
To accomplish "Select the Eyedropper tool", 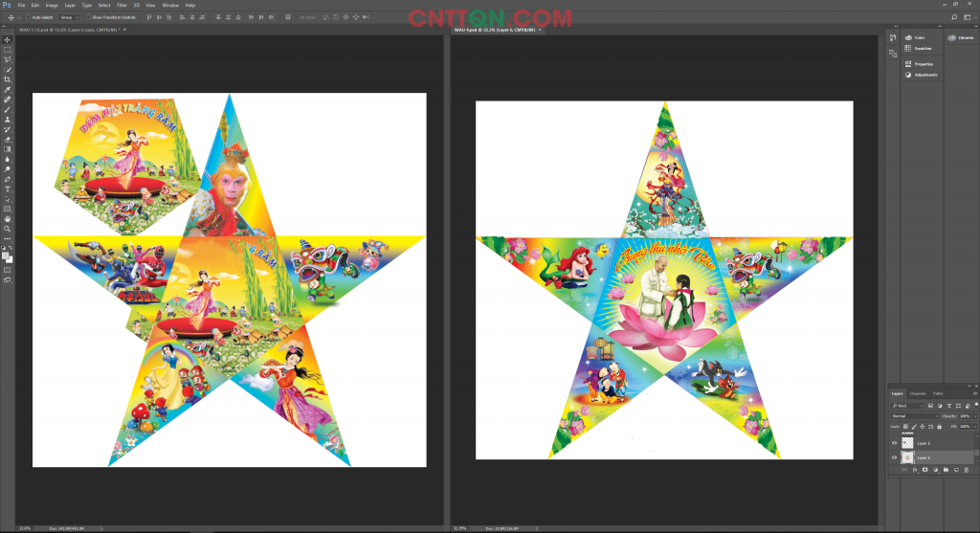I will click(x=8, y=90).
